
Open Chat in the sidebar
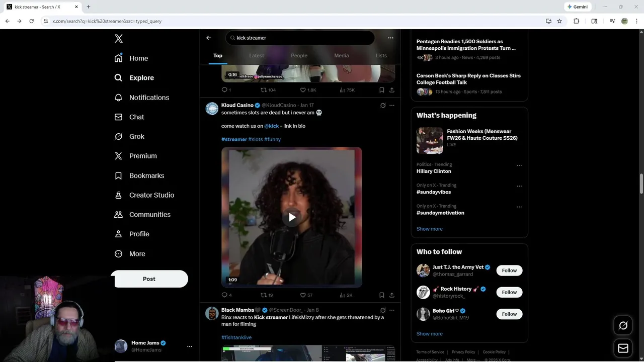(129, 117)
